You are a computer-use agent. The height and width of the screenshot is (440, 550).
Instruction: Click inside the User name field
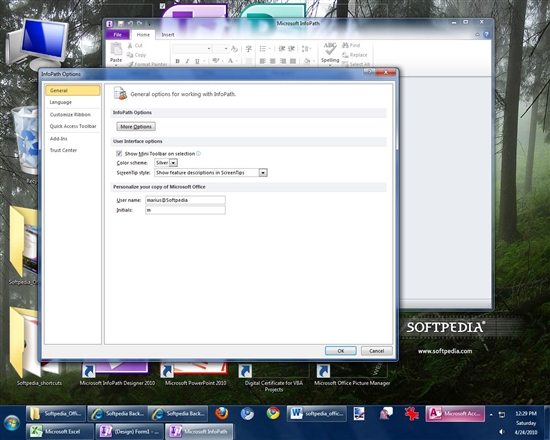pyautogui.click(x=185, y=200)
